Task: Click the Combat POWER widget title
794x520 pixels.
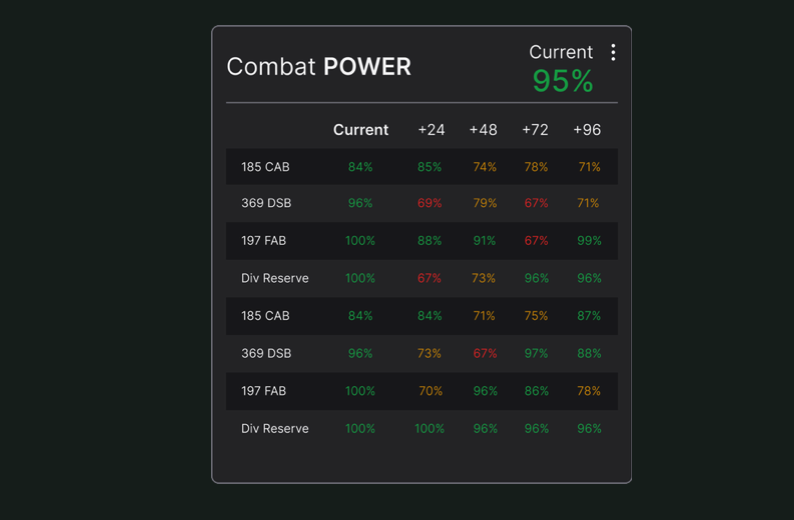Action: [x=318, y=67]
